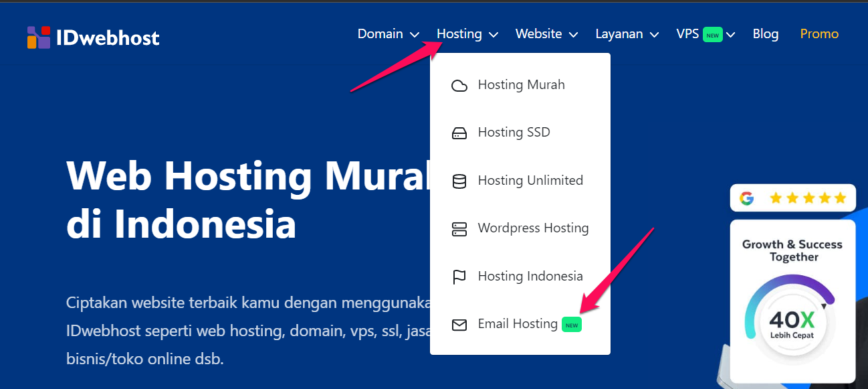Click the five-star rating stars

pos(808,198)
